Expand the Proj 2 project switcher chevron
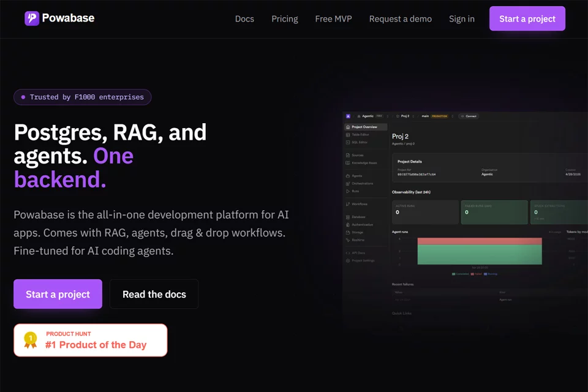This screenshot has height=392, width=588. pyautogui.click(x=413, y=116)
